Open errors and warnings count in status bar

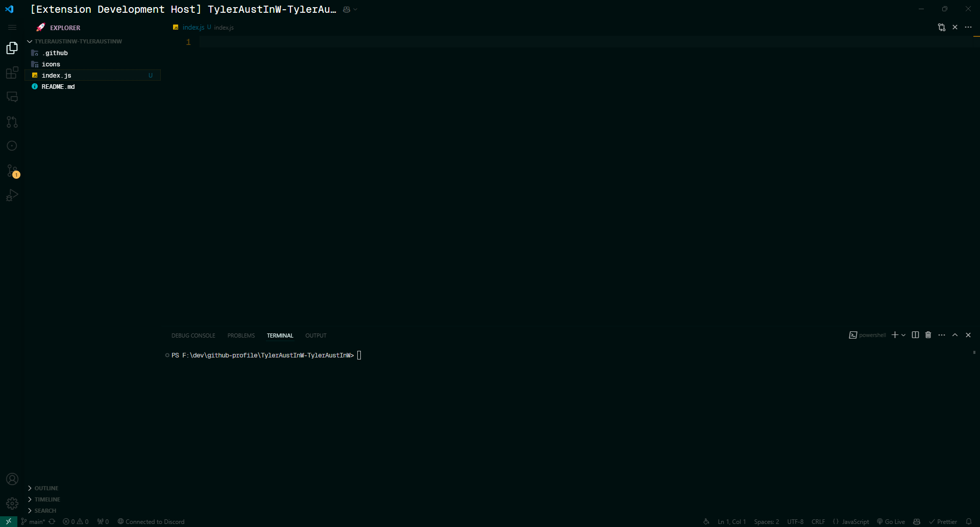tap(76, 521)
